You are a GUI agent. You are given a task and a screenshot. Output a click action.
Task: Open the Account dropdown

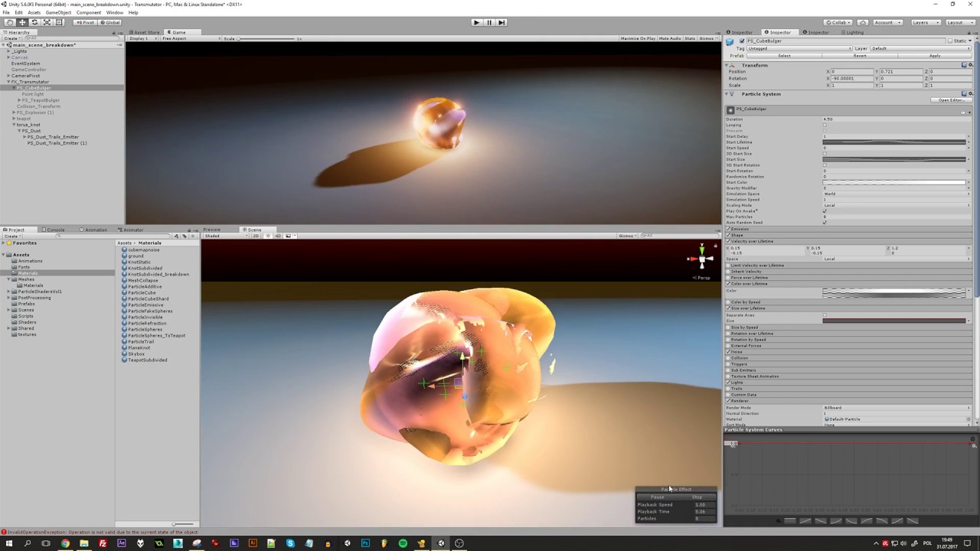pos(888,22)
